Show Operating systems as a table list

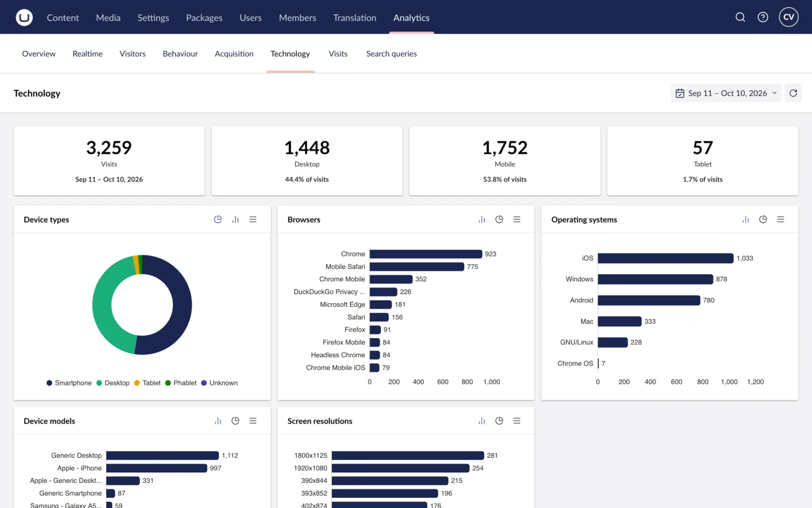coord(781,219)
